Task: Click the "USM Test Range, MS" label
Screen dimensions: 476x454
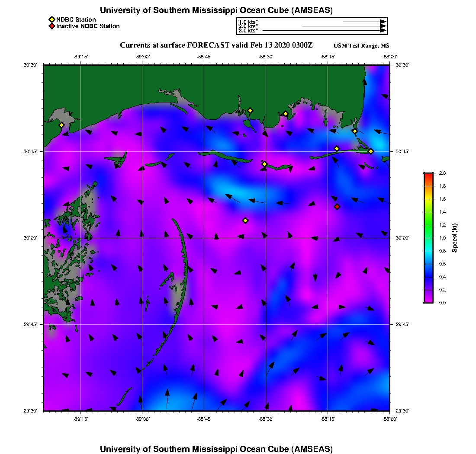Action: point(361,46)
